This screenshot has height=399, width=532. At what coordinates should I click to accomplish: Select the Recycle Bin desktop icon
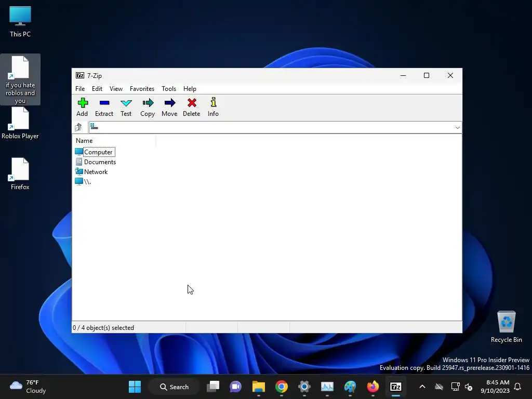click(506, 327)
